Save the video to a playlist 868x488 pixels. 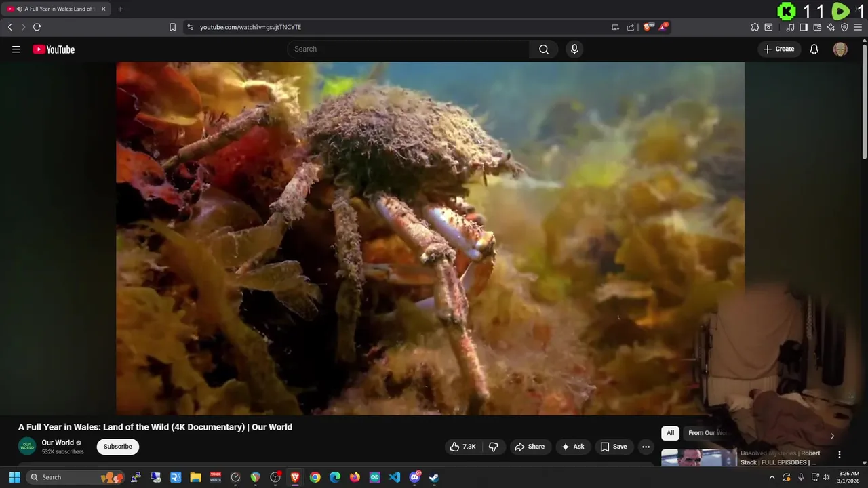pyautogui.click(x=614, y=447)
